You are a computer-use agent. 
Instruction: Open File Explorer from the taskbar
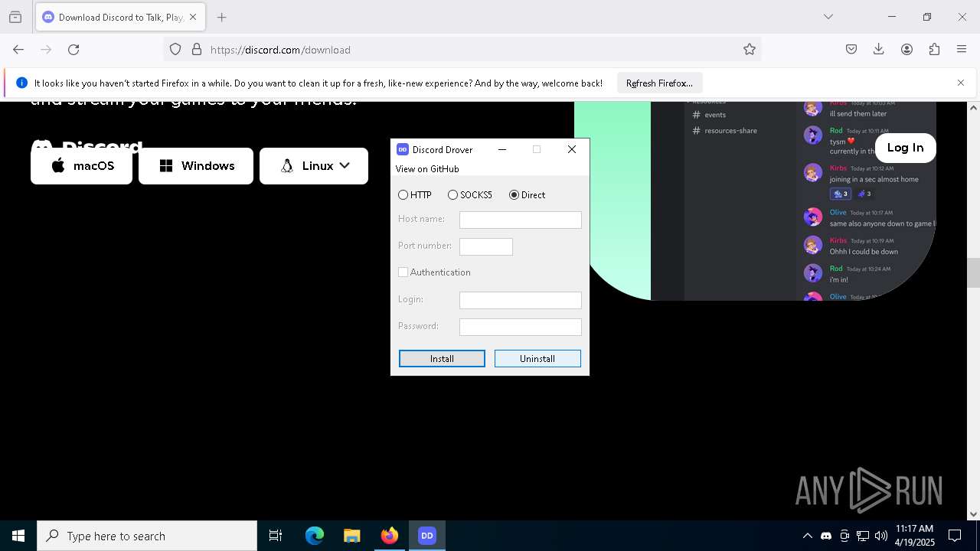point(351,536)
